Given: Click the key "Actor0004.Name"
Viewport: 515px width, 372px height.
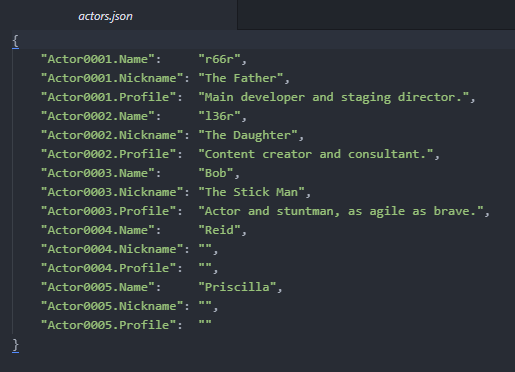Looking at the screenshot, I should click(98, 230).
